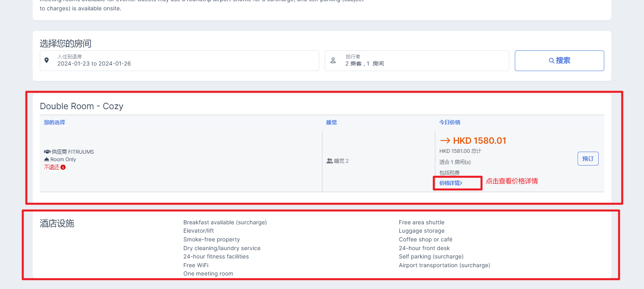
Task: Click the red non-refundable info icon
Action: point(63,167)
